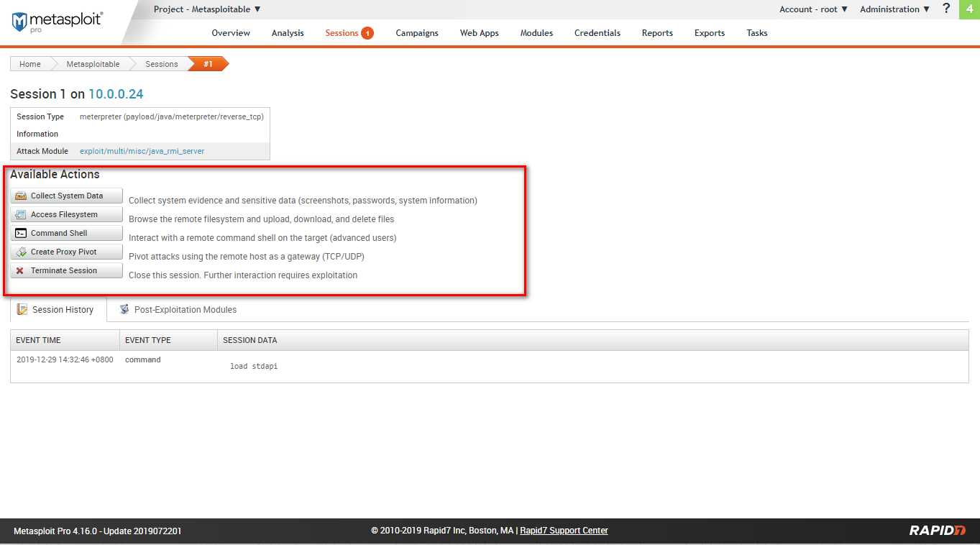Click the Rapid7 logo in the footer
Screen dimensions: 980x545
coord(937,531)
